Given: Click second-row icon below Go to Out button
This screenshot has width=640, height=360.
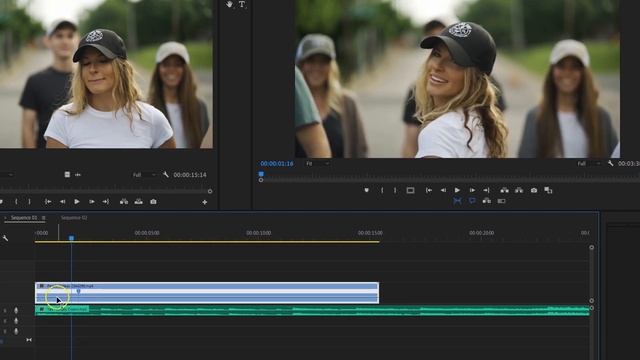Looking at the screenshot, I should coord(487,201).
